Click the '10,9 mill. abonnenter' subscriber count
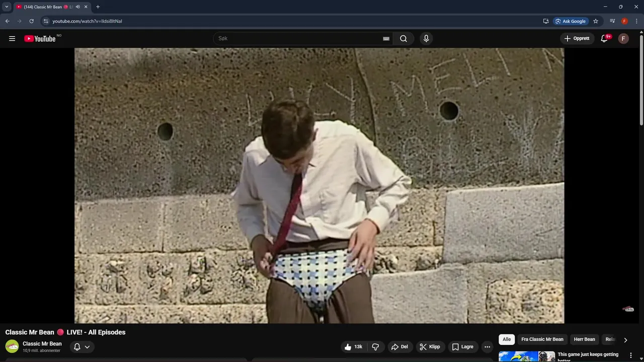Viewport: 644px width, 362px height. (x=42, y=350)
